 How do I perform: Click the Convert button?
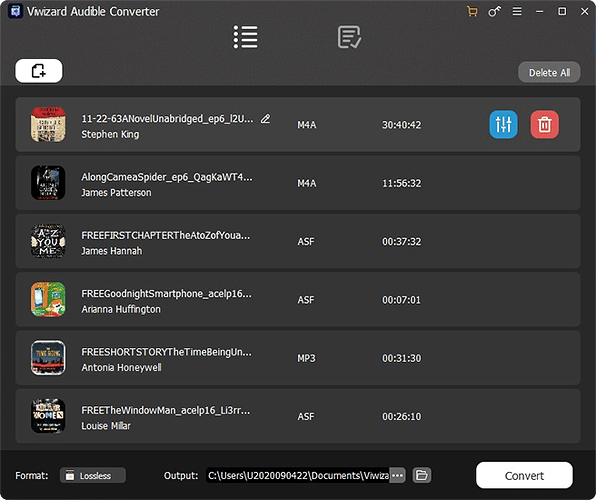click(524, 475)
